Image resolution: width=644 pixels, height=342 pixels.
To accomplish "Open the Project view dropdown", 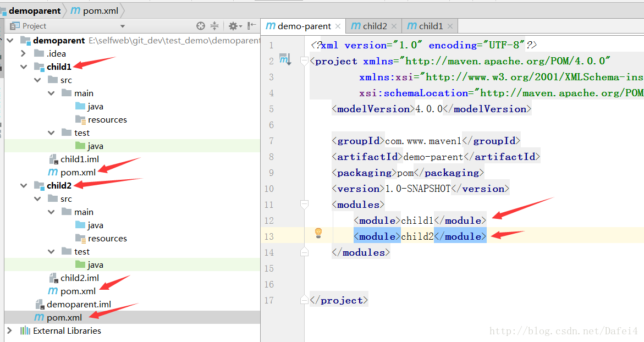I will point(123,26).
